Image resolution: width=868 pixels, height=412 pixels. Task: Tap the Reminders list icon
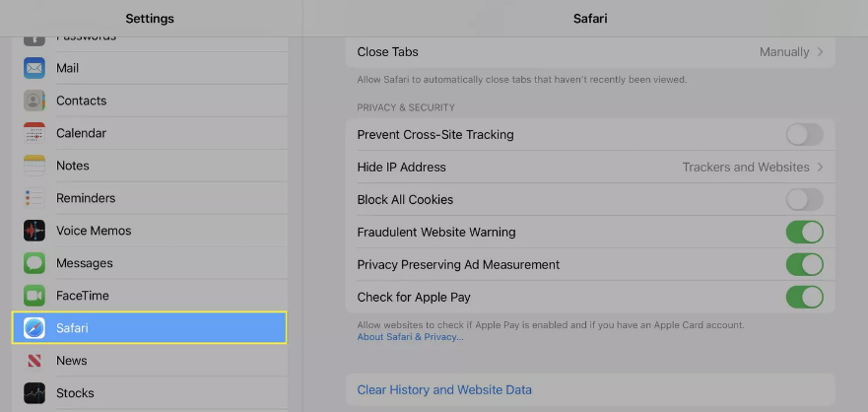click(x=34, y=198)
